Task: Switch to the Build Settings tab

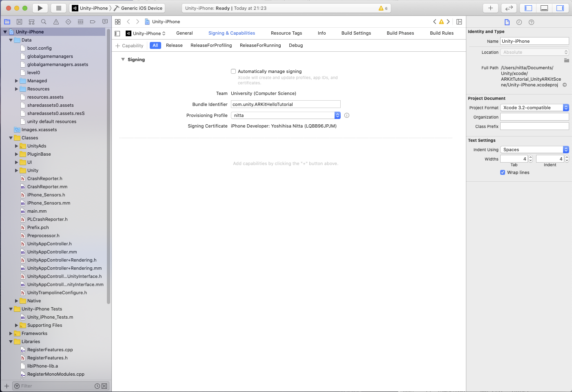Action: (356, 33)
